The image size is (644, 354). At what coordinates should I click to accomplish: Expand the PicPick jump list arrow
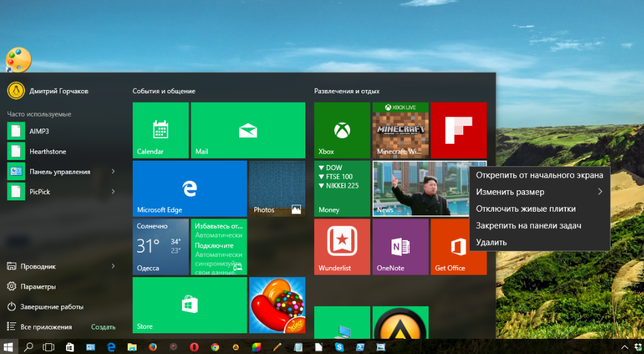(x=113, y=191)
